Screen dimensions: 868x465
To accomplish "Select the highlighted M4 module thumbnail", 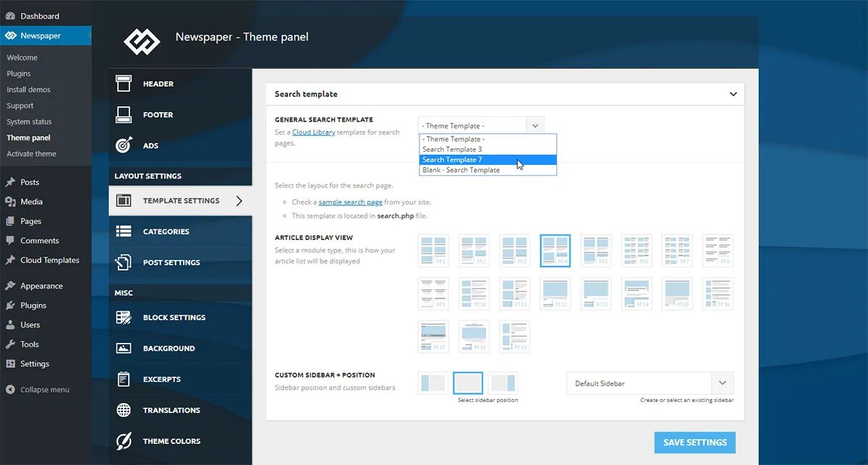I will tap(556, 250).
